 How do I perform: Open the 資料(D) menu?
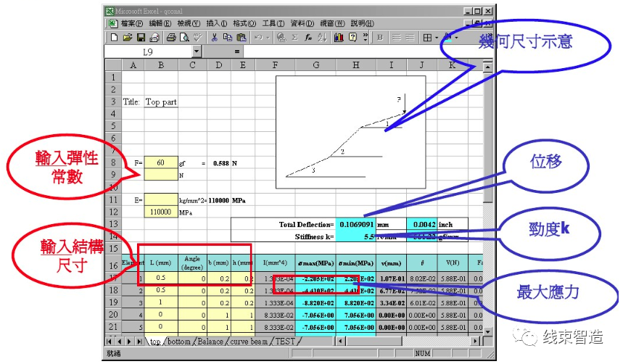coord(302,23)
